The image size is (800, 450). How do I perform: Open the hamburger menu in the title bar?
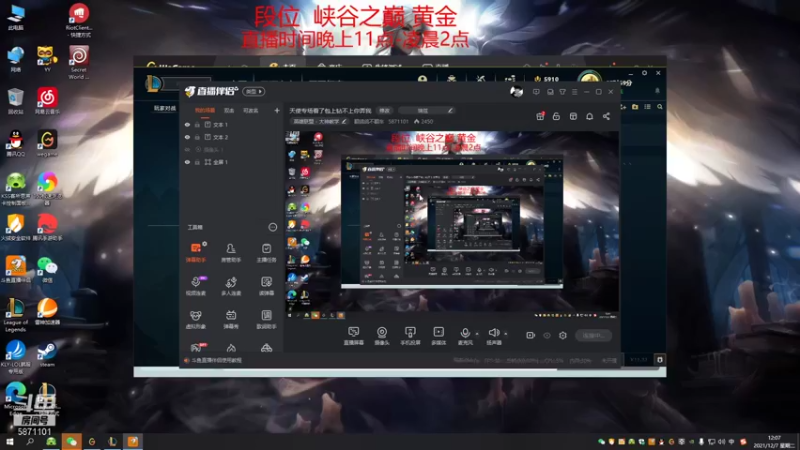[x=574, y=92]
